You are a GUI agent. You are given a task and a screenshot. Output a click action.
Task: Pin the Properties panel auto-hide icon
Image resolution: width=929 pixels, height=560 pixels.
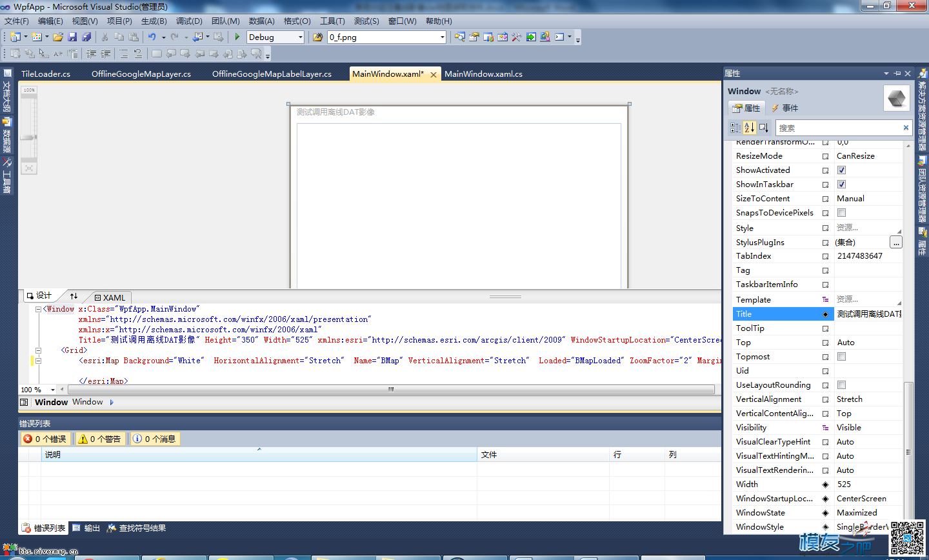click(x=897, y=74)
